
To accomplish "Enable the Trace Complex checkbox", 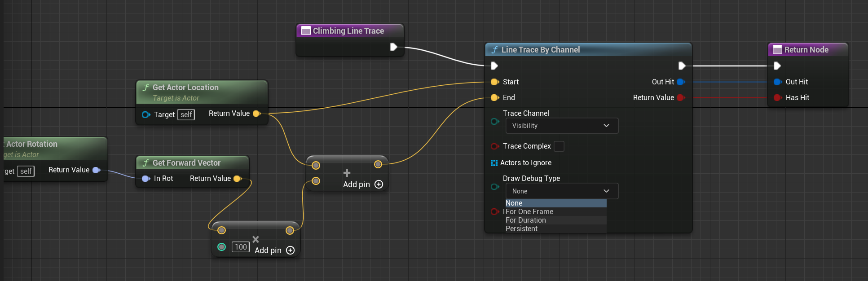I will coord(559,146).
